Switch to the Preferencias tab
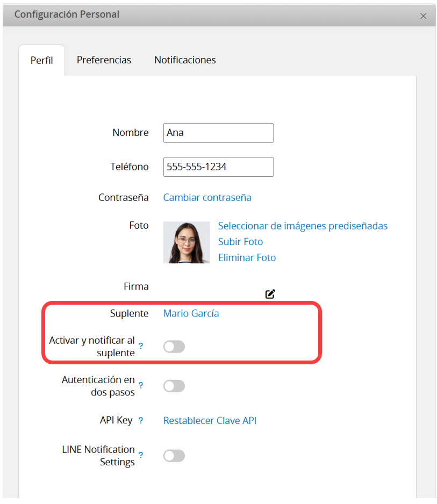 tap(104, 60)
